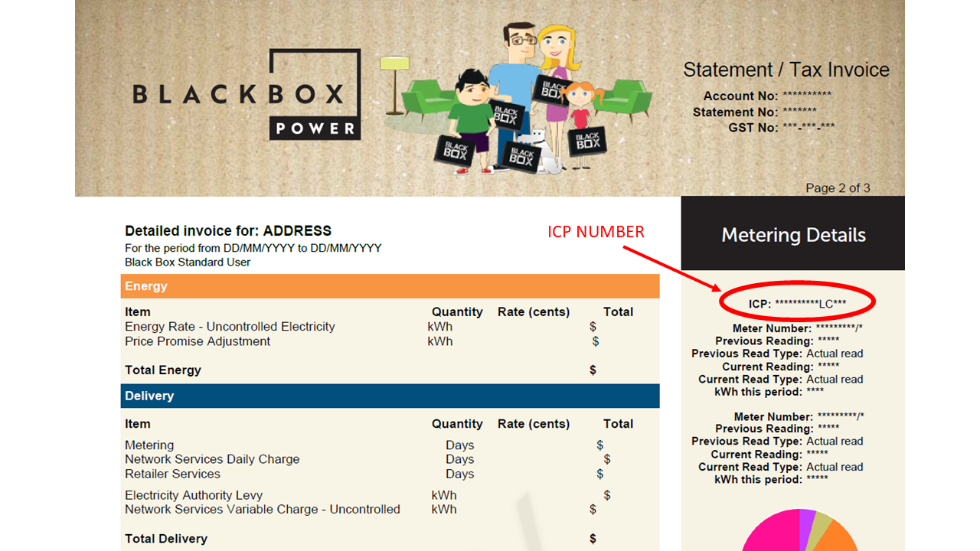Select the Electricity Authority Levy line item

194,495
